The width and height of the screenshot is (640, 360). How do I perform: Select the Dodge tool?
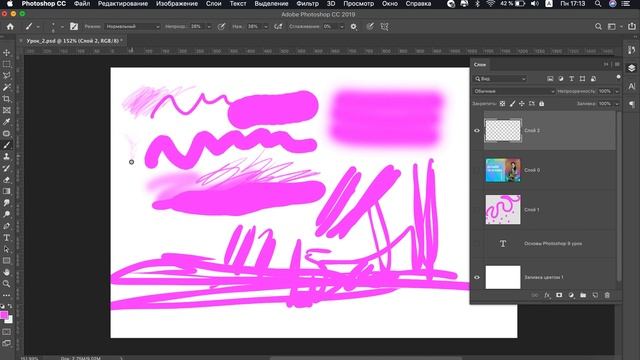click(7, 214)
